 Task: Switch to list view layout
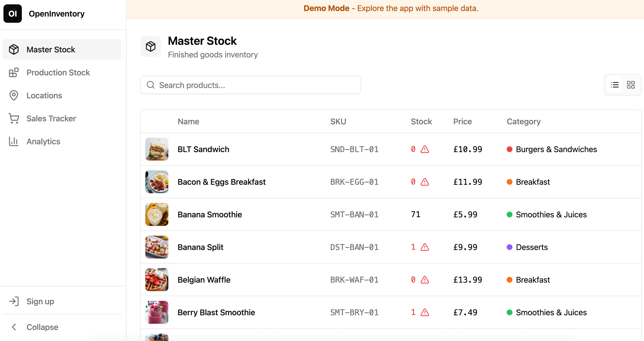coord(615,85)
